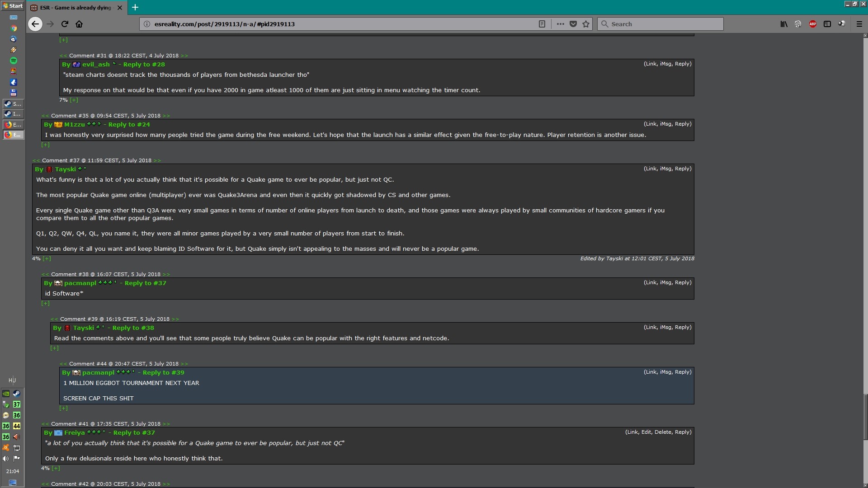This screenshot has width=868, height=488.
Task: Select the ESR forum browser tab
Action: (x=77, y=7)
